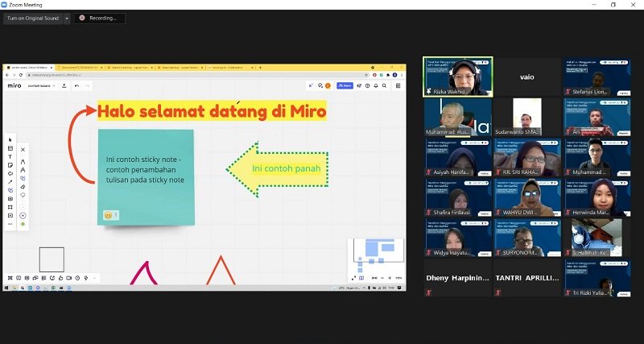This screenshot has height=344, width=644.
Task: Select the lasso in pen sub-panel
Action: [x=23, y=195]
